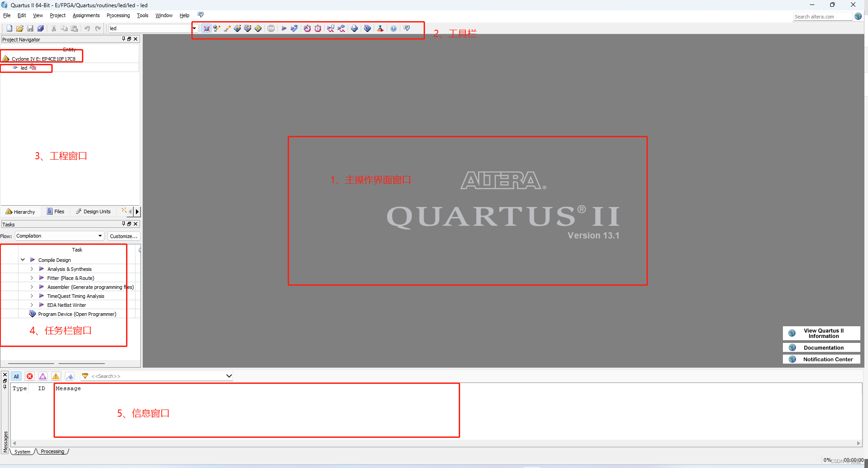Switch to the Processing messages tab
868x468 pixels.
click(x=52, y=451)
